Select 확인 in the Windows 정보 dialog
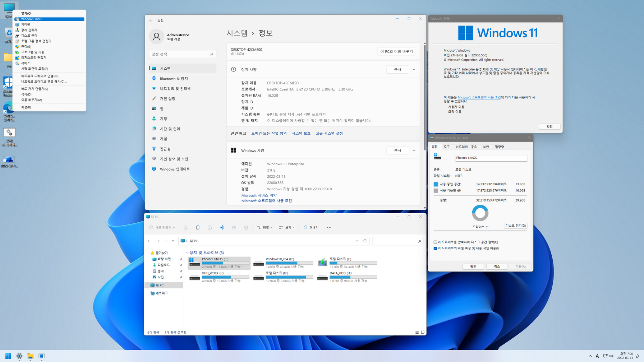The image size is (644, 362). point(549,126)
